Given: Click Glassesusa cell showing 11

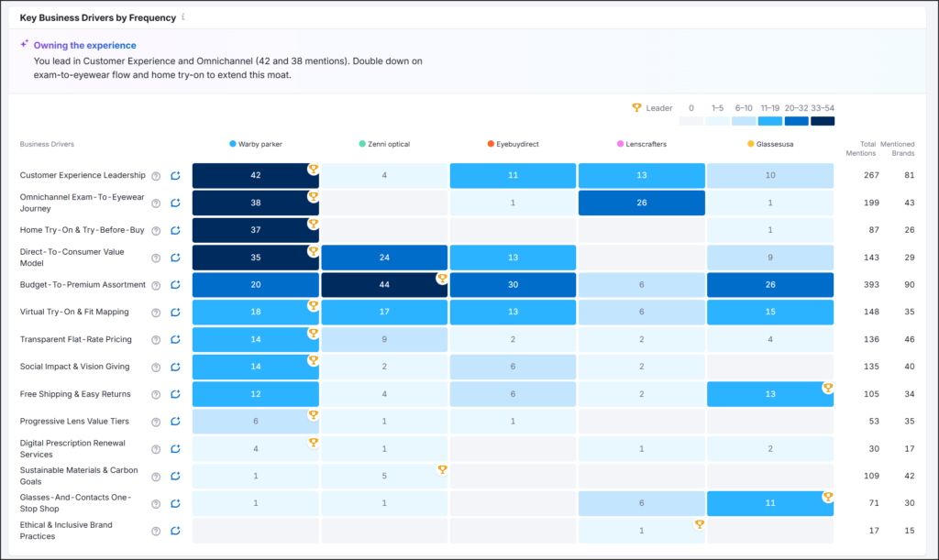Looking at the screenshot, I should point(770,504).
